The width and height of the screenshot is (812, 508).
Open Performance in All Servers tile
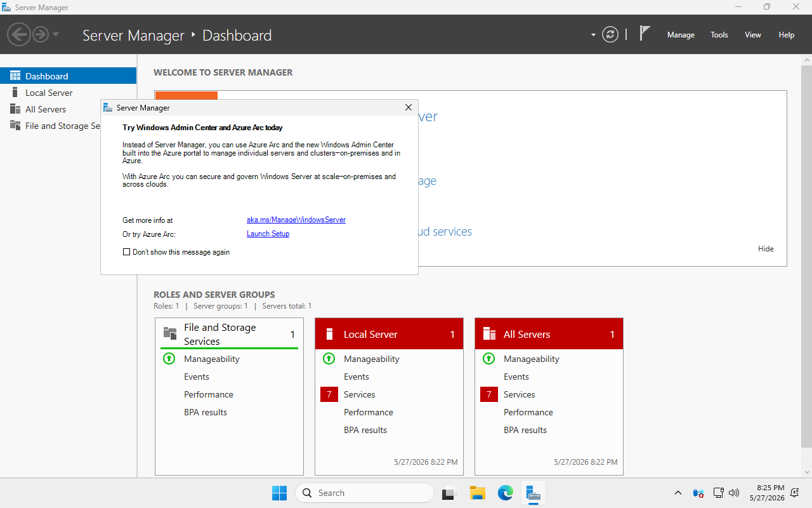click(528, 412)
